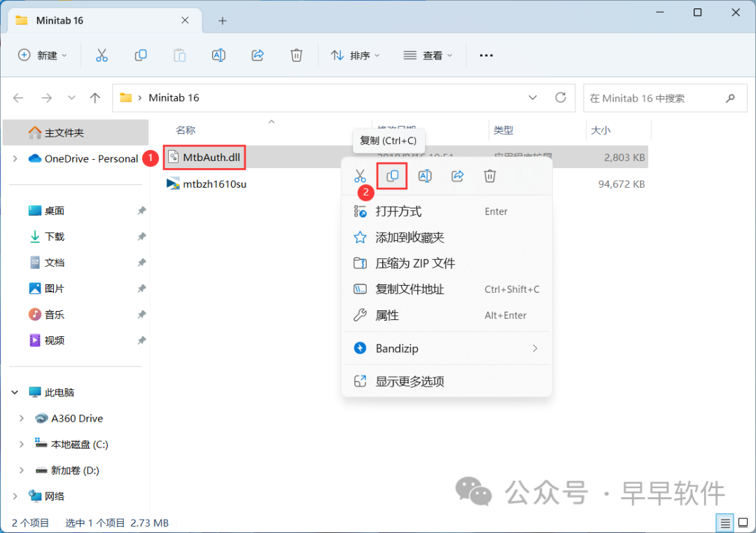Expand the Bandizip submenu
Image resolution: width=756 pixels, height=533 pixels.
(535, 348)
